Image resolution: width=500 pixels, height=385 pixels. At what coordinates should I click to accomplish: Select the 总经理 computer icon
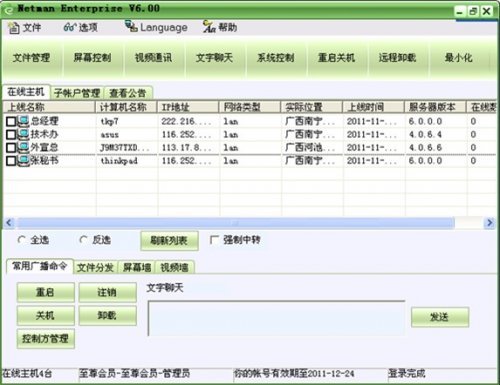23,121
